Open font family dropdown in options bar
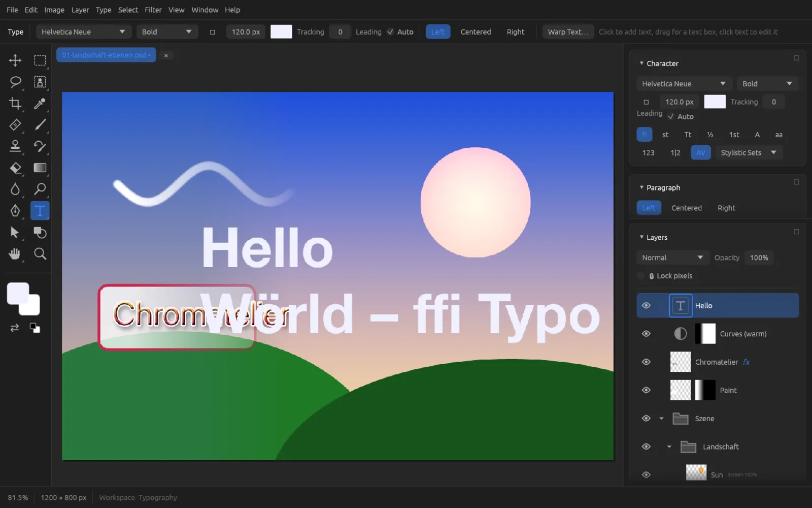This screenshot has width=812, height=508. point(84,32)
